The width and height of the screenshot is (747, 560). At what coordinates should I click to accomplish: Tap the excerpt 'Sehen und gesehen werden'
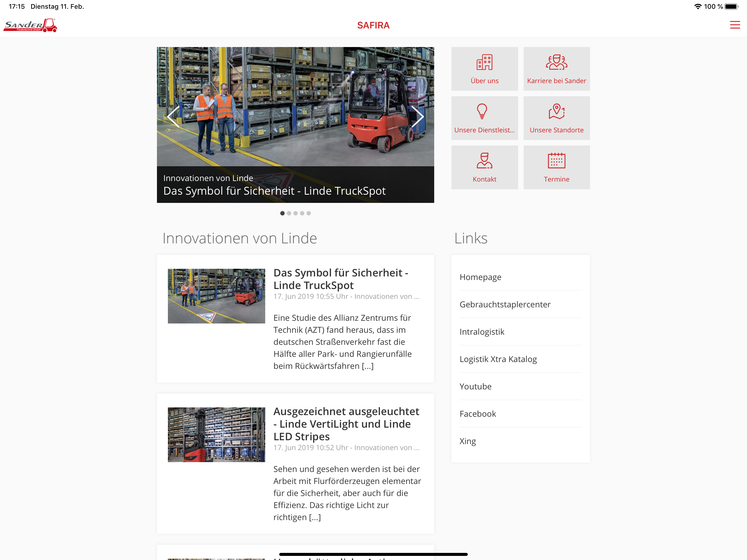tap(347, 493)
